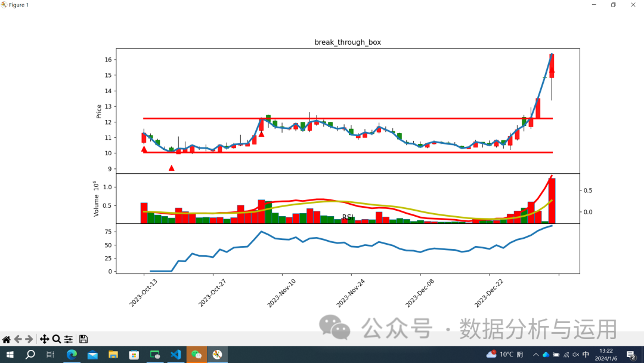Click the lower red support line of the box
This screenshot has height=363, width=644.
pos(348,152)
